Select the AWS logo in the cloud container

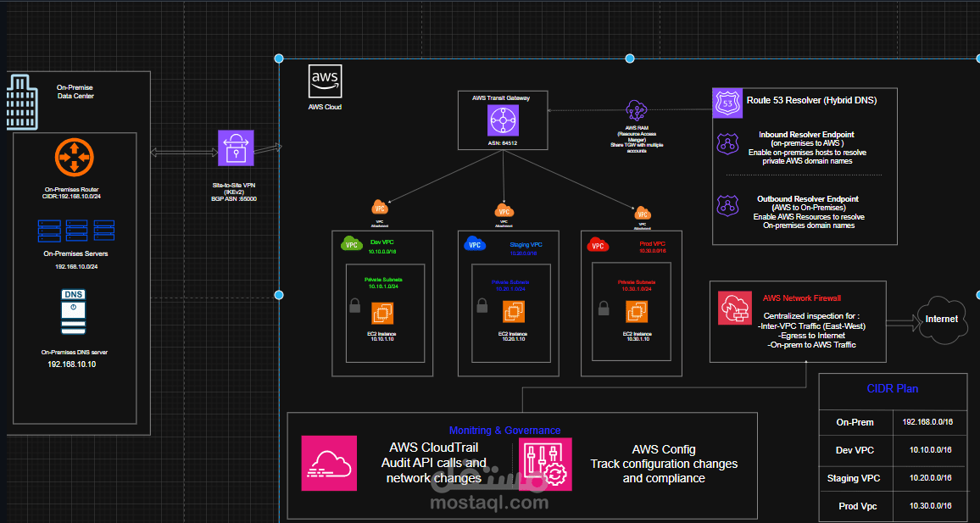[x=325, y=81]
